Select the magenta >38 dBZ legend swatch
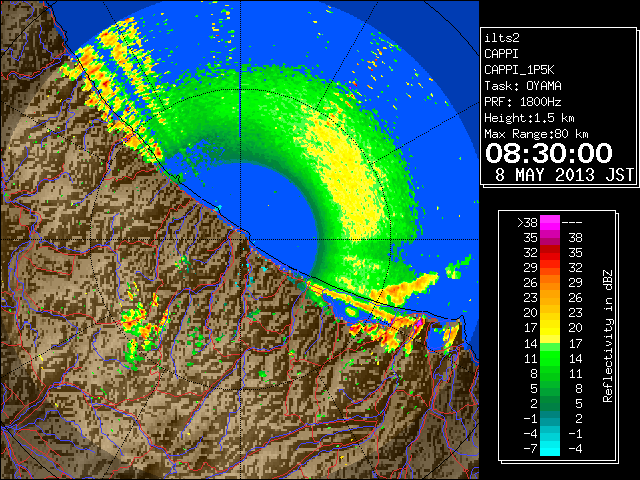The image size is (640, 480). [x=550, y=223]
